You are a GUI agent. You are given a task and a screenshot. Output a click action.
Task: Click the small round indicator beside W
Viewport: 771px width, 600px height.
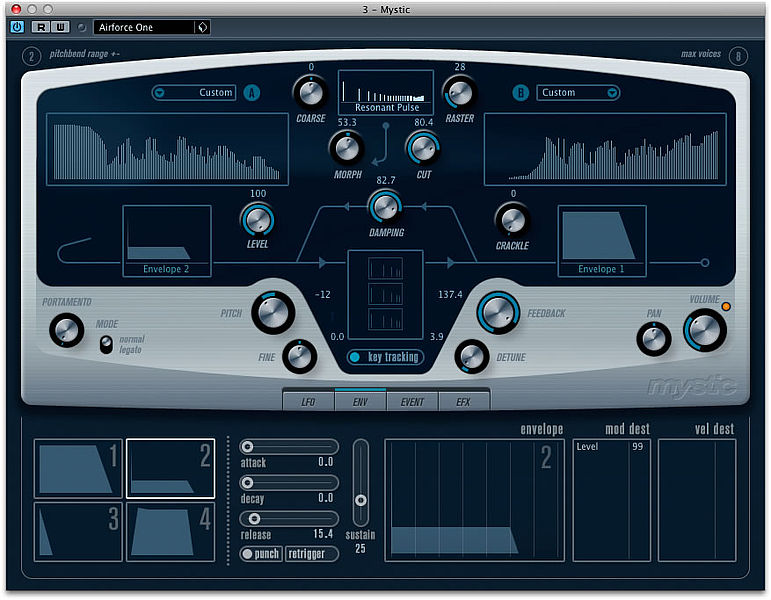point(82,28)
